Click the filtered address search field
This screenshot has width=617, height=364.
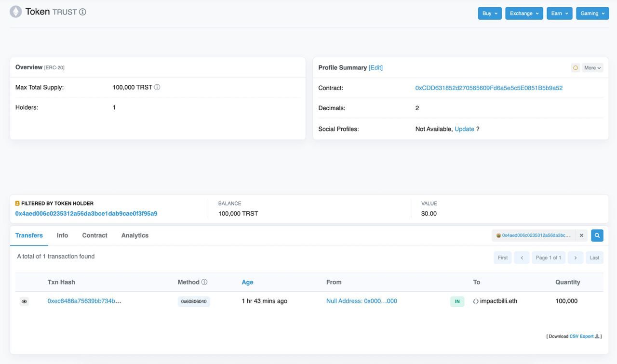click(x=534, y=235)
